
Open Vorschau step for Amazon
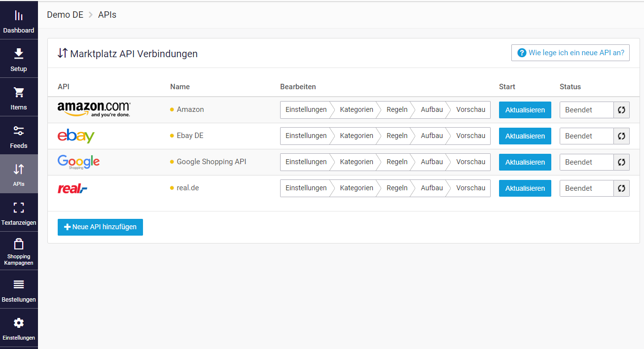pos(470,110)
